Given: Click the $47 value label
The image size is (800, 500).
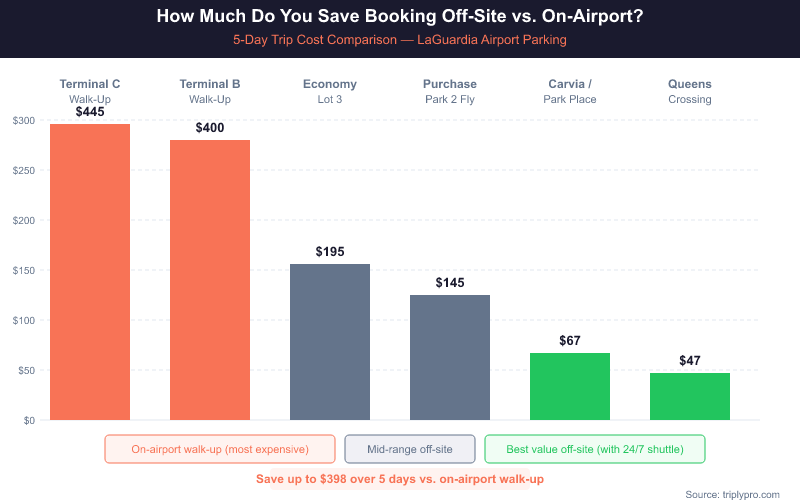Looking at the screenshot, I should click(x=690, y=360).
